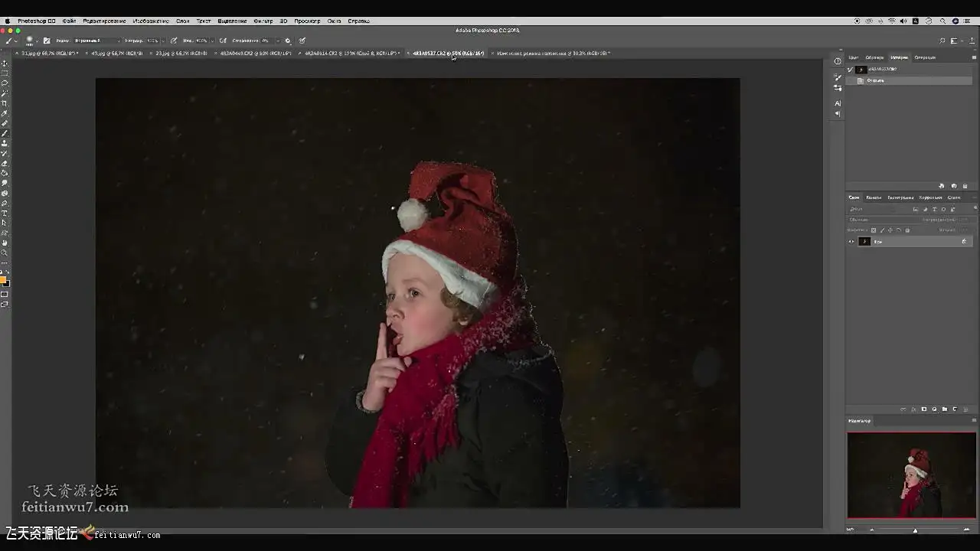Toggle pressure for size button

click(x=302, y=41)
